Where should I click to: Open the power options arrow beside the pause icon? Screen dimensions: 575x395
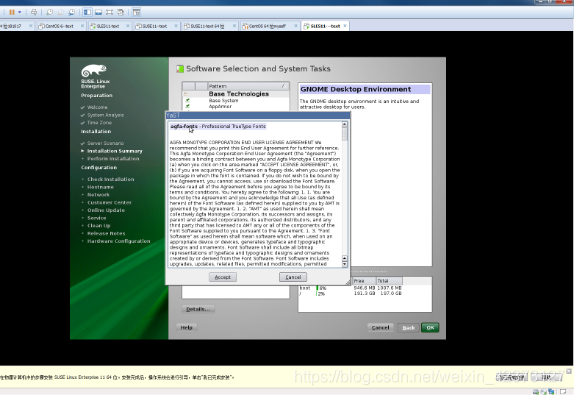(x=19, y=12)
